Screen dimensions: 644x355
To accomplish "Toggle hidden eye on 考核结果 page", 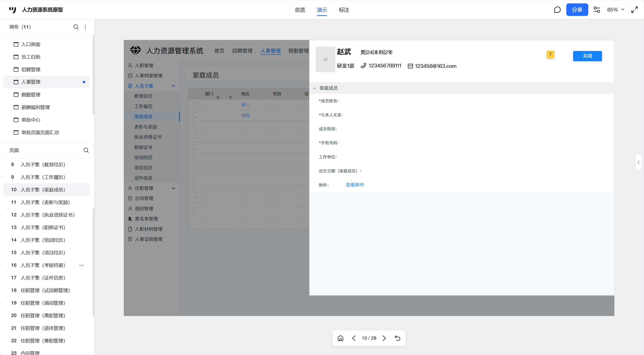I will (x=82, y=265).
